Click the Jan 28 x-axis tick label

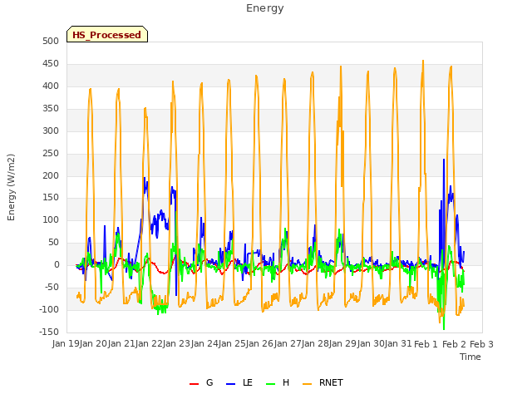[315, 344]
